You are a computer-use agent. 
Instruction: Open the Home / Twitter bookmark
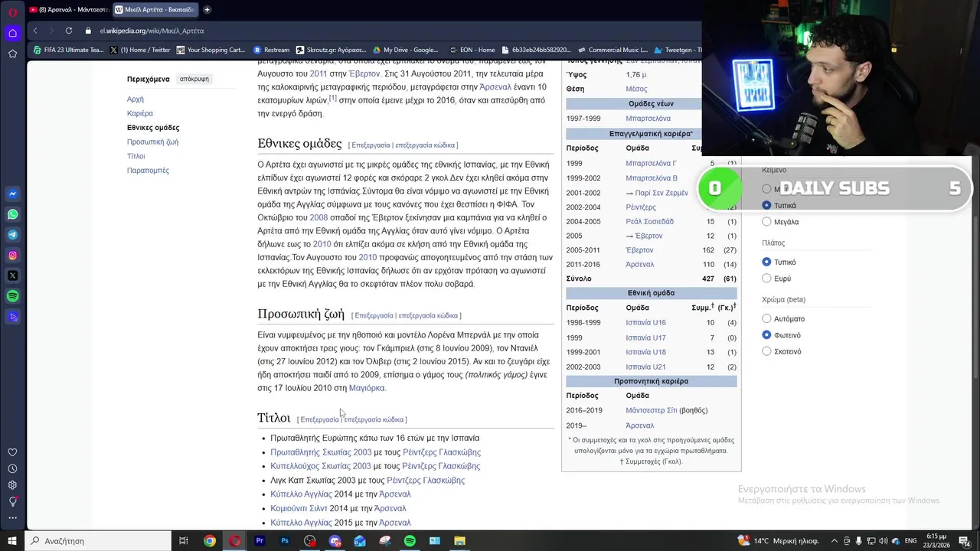(x=140, y=50)
